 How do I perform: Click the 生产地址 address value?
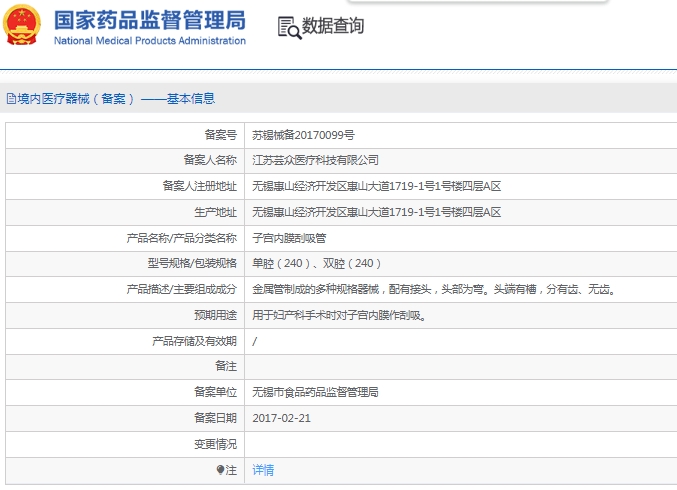pyautogui.click(x=376, y=212)
